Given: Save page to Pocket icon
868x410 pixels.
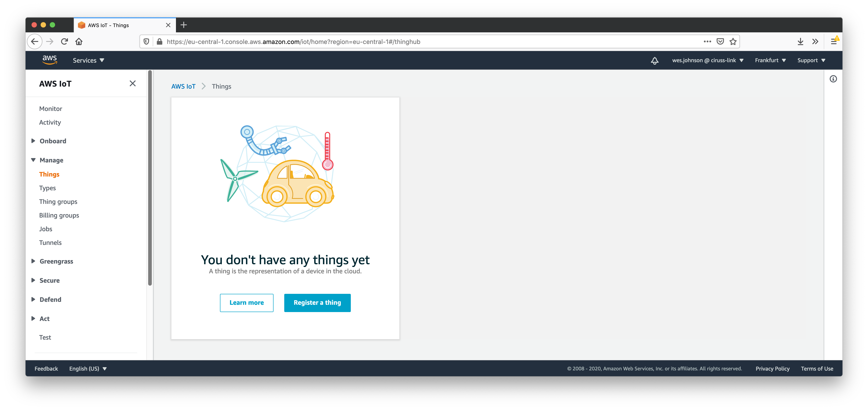Looking at the screenshot, I should click(720, 42).
